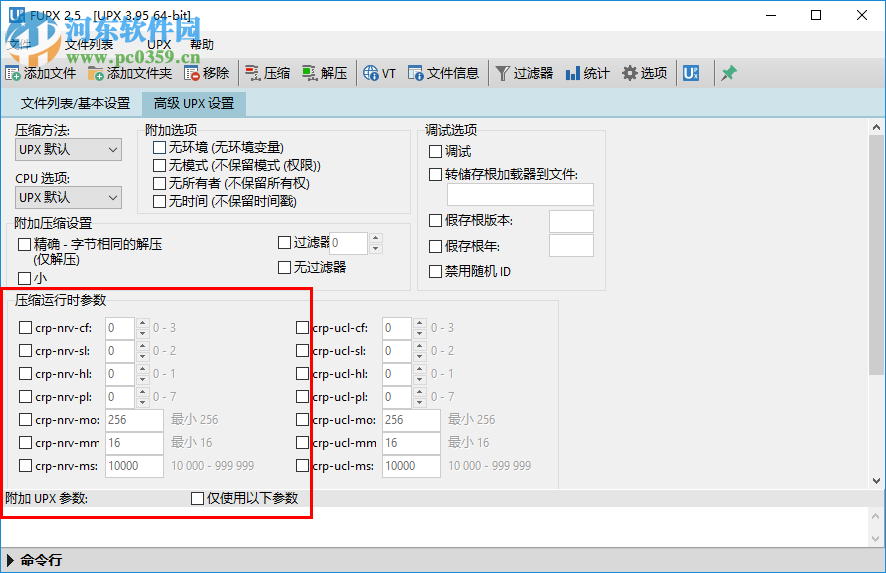This screenshot has height=573, width=886.
Task: Tick the 禁用随机 ID checkbox
Action: pyautogui.click(x=435, y=272)
